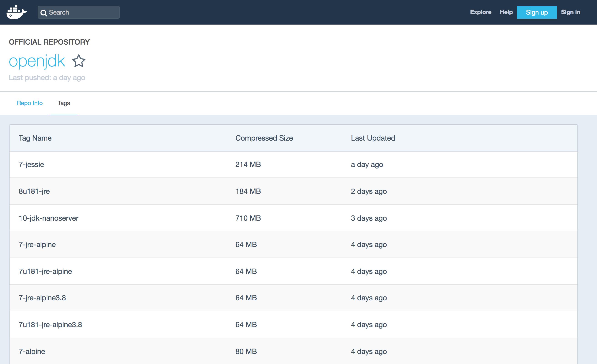Select the 7-jre-alpine tag name
This screenshot has height=364, width=597.
coord(37,245)
